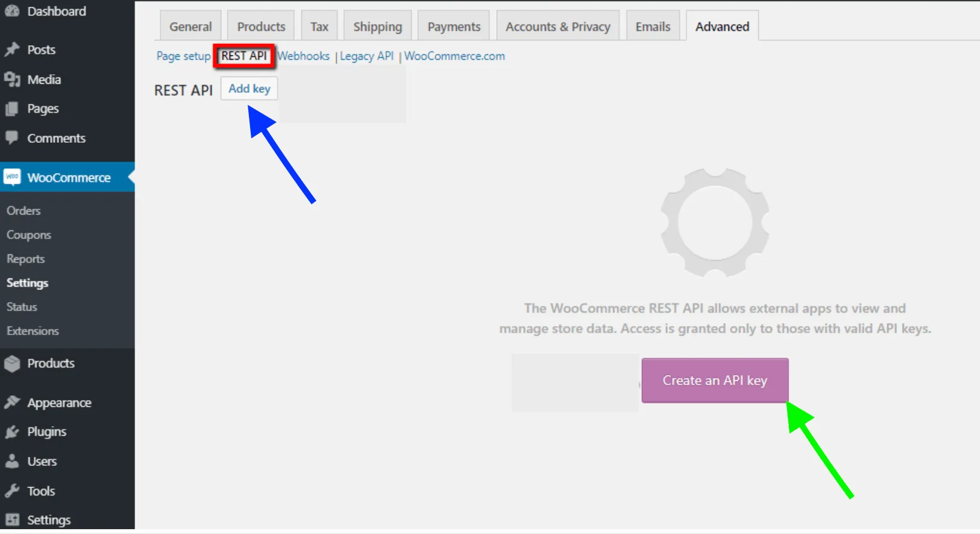Click the Plugins plug icon
Screen dimensions: 980x534
[x=12, y=432]
